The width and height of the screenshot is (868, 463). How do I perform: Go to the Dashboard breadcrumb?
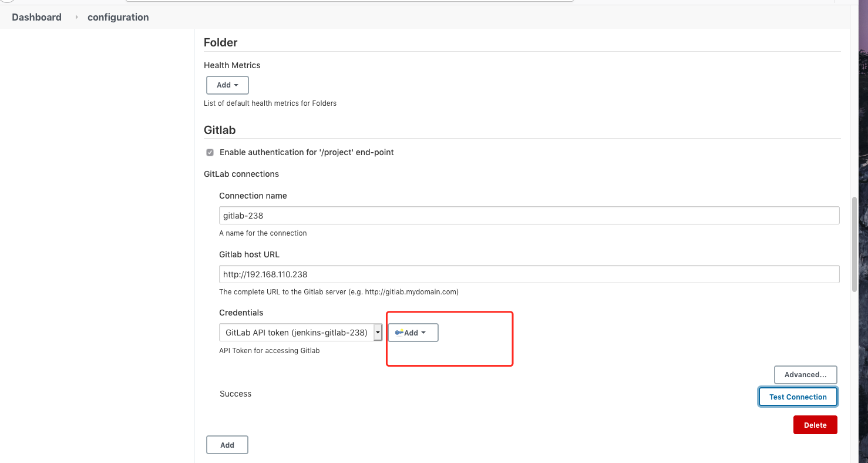(x=36, y=17)
